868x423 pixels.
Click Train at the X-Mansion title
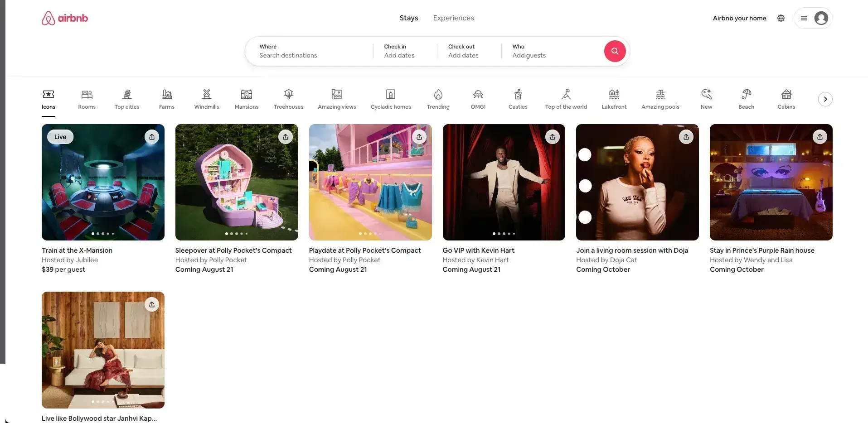coord(77,250)
